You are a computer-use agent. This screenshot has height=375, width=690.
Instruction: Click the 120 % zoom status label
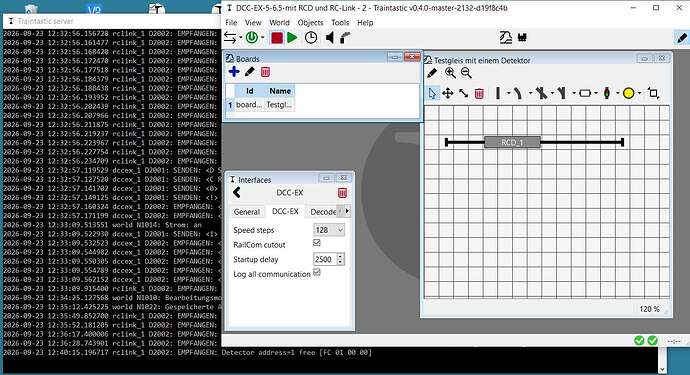point(650,309)
